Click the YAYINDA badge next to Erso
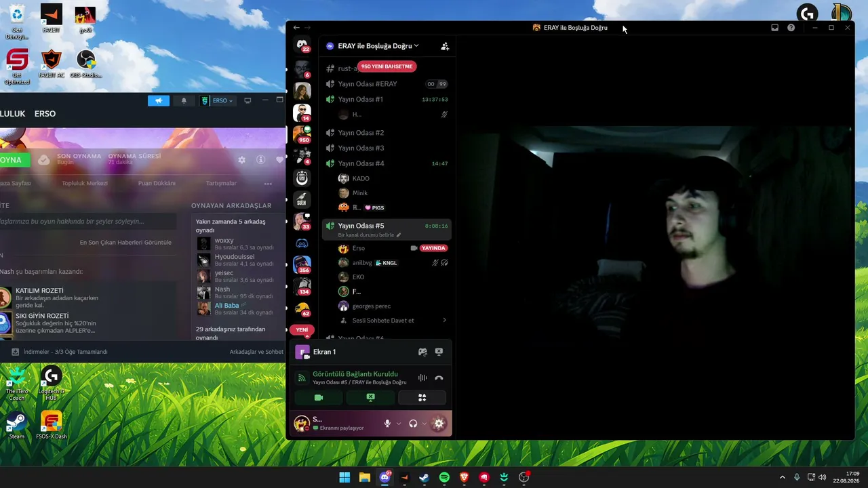This screenshot has width=868, height=488. click(433, 248)
